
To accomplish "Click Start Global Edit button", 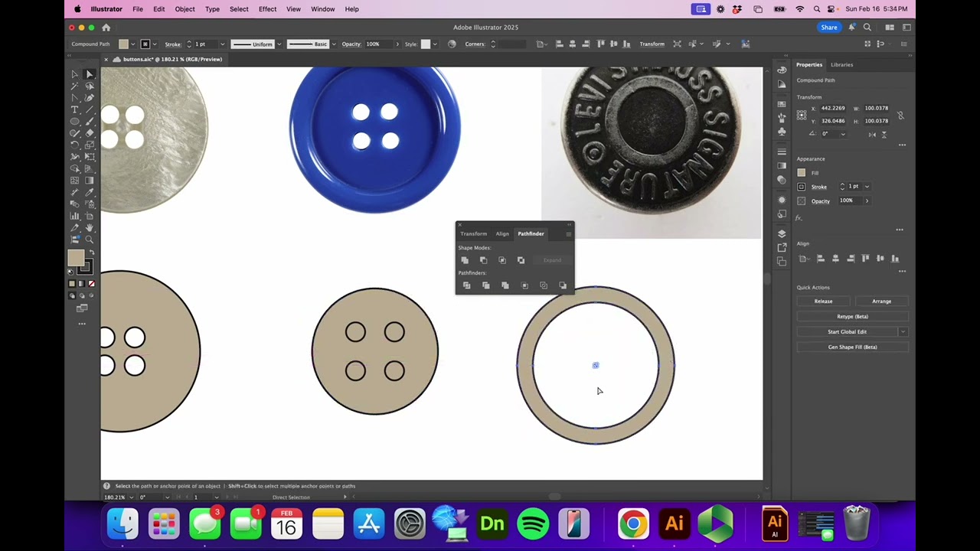I will [x=847, y=331].
